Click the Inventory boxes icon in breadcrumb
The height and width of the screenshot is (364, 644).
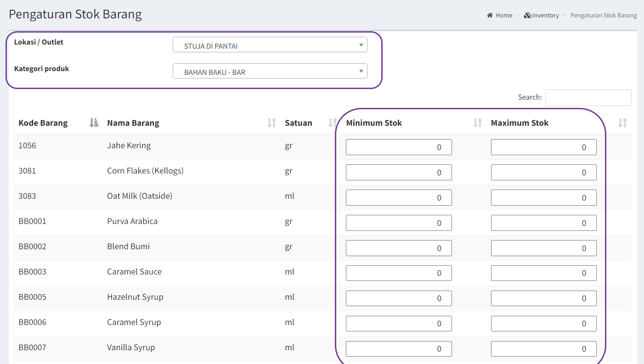point(527,15)
